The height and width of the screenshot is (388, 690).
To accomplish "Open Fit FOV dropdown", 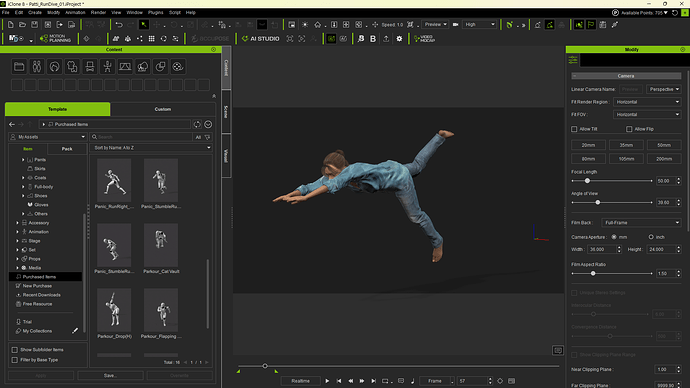I will tap(647, 114).
